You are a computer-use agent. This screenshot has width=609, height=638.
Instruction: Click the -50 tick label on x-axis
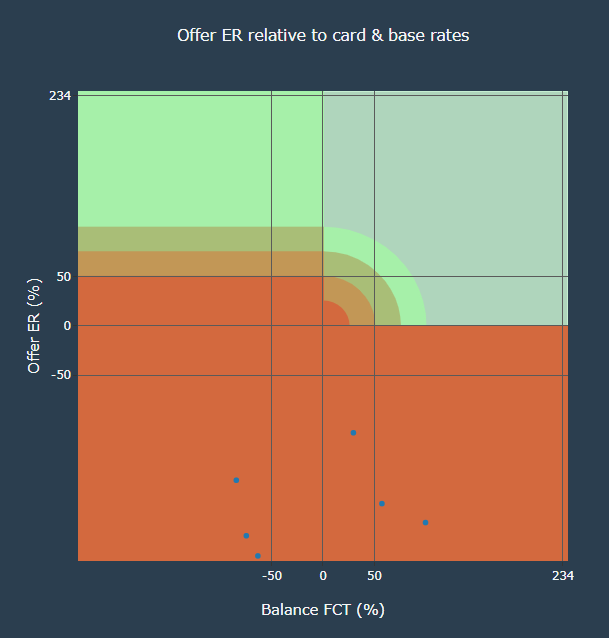[x=271, y=576]
